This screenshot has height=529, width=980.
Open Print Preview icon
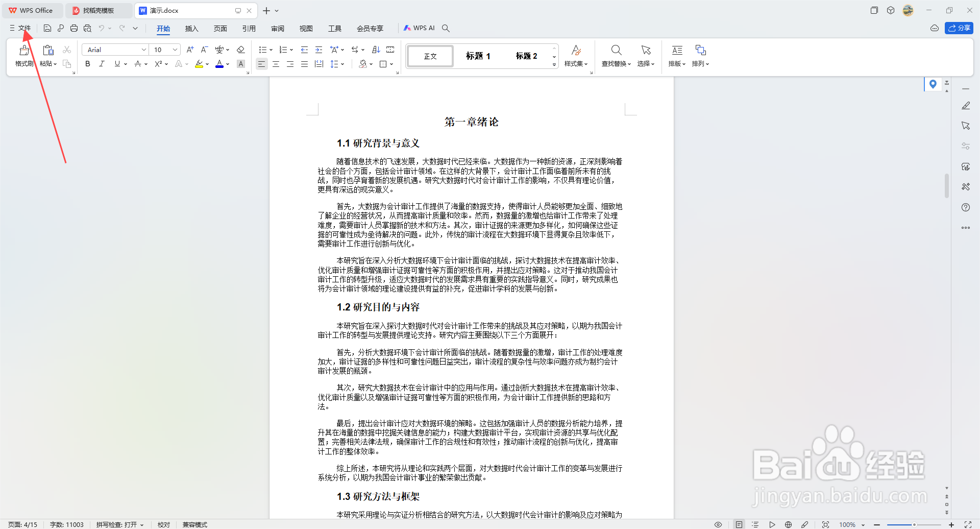(87, 28)
